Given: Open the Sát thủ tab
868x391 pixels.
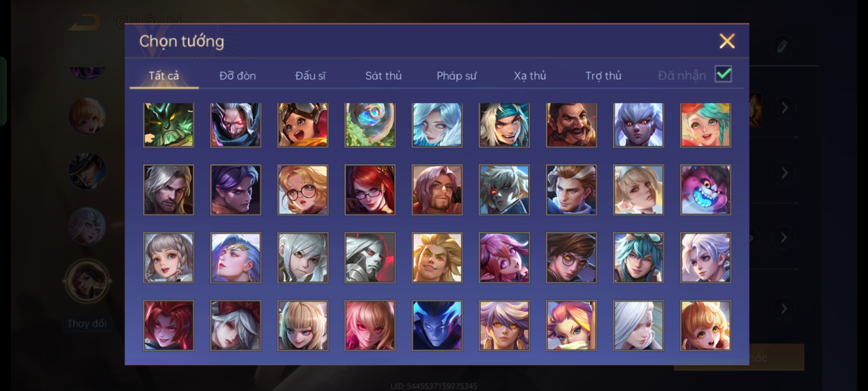Looking at the screenshot, I should coord(383,76).
